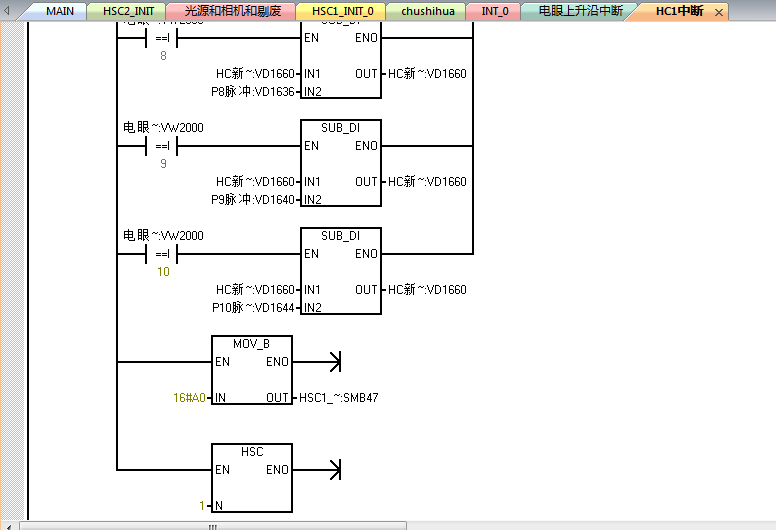Select the chushihua tab
This screenshot has width=776, height=530.
point(428,11)
